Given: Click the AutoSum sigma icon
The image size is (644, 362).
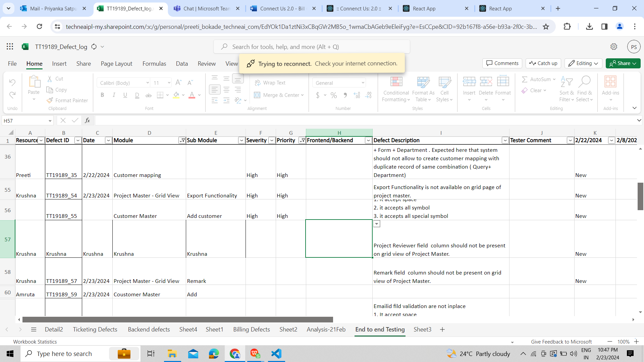Looking at the screenshot, I should click(525, 79).
